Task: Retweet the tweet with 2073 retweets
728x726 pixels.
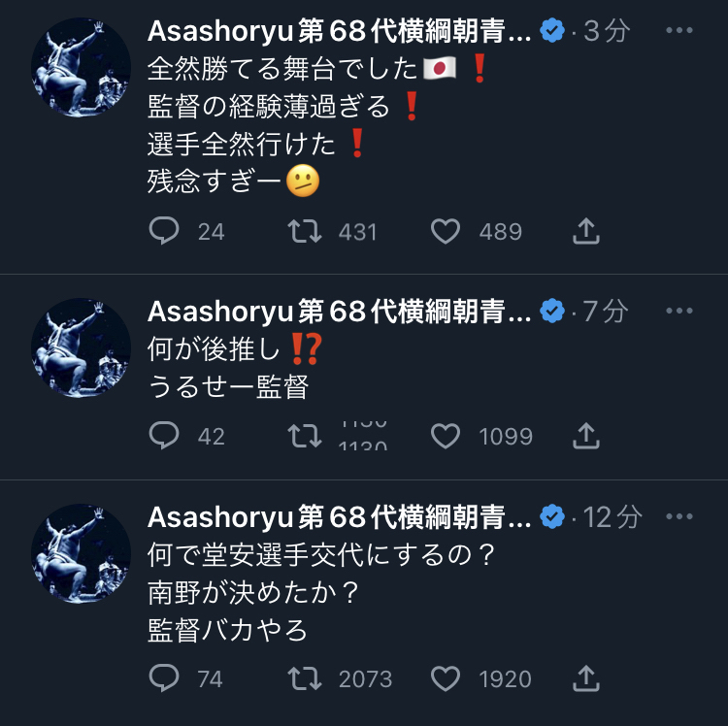Action: 305,678
